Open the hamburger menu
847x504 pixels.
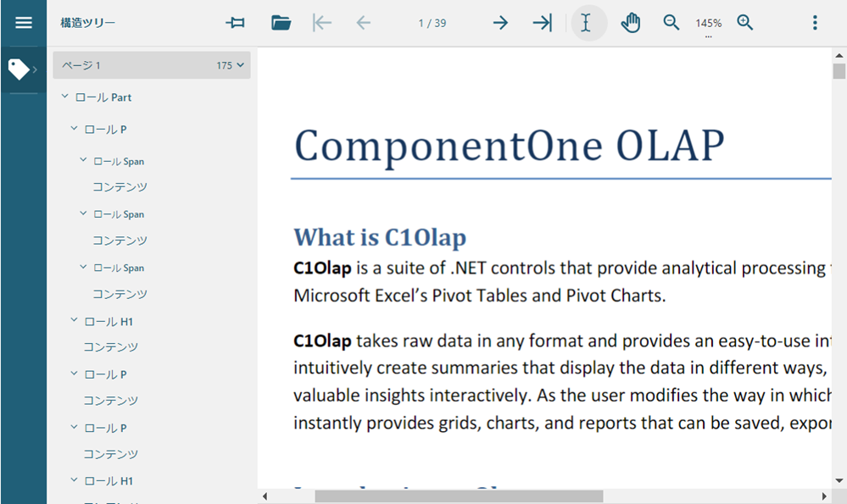pyautogui.click(x=24, y=23)
